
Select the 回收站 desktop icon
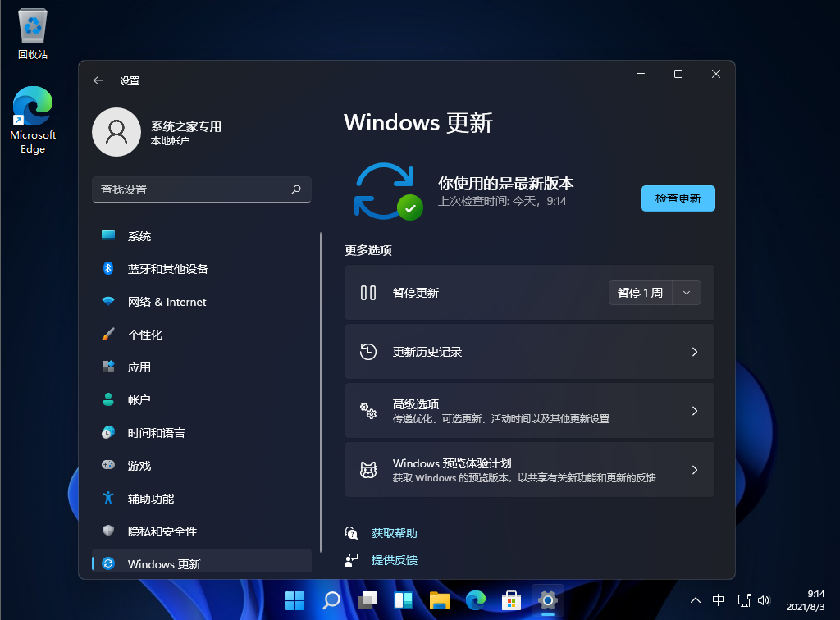click(x=33, y=33)
